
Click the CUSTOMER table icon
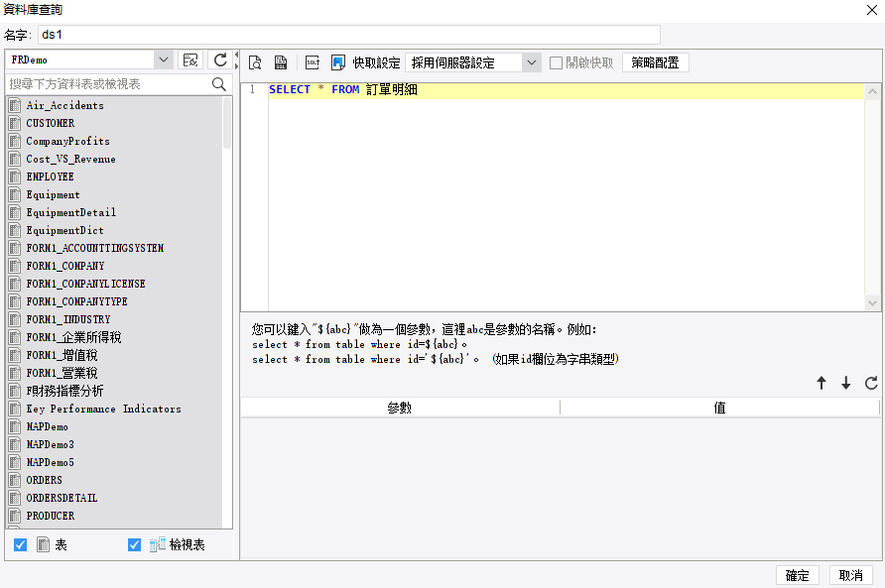pos(15,123)
